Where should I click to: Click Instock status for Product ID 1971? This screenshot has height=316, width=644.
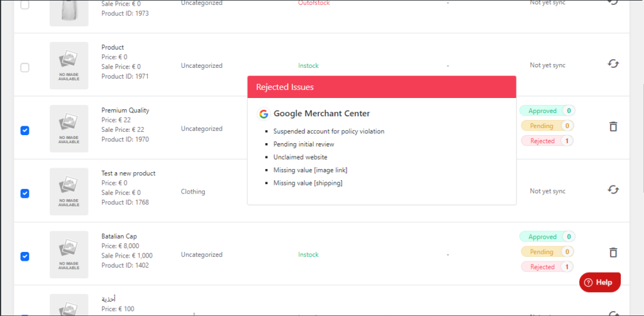point(308,66)
